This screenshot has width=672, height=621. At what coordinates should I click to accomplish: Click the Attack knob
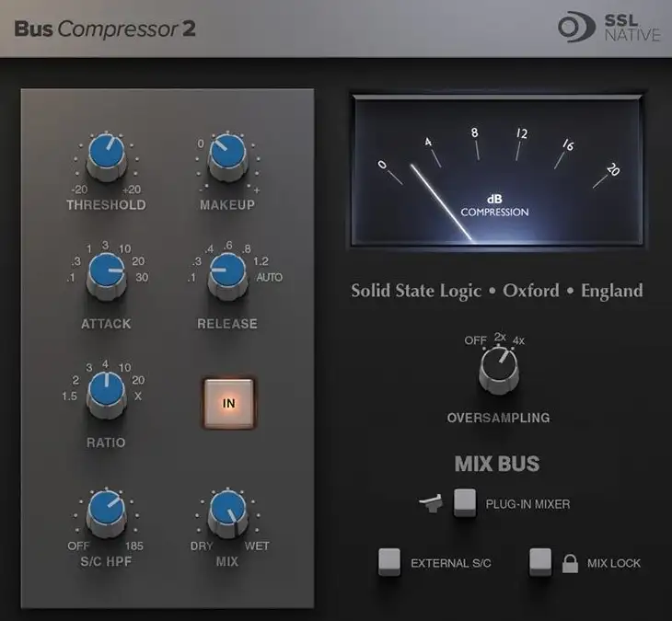coord(106,275)
